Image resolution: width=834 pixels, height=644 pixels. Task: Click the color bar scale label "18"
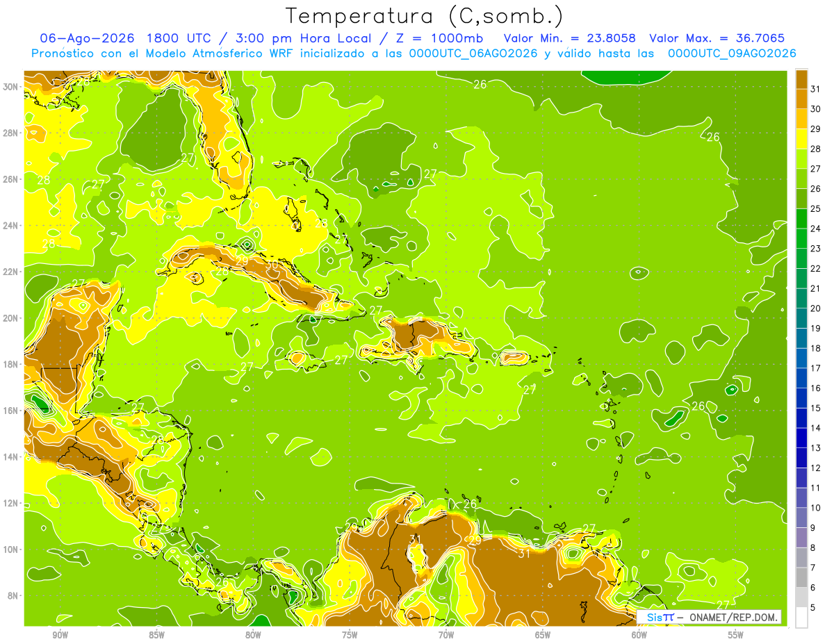pyautogui.click(x=815, y=348)
